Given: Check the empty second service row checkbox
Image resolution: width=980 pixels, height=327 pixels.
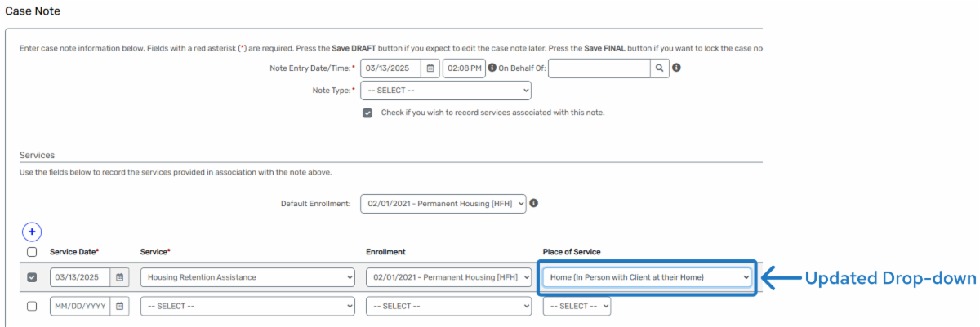Looking at the screenshot, I should (x=32, y=306).
